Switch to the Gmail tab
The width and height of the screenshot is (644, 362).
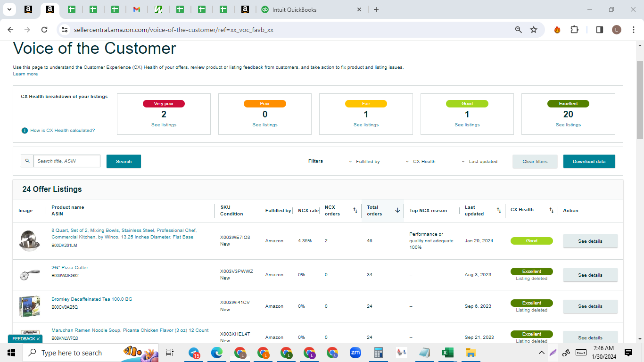click(x=137, y=9)
